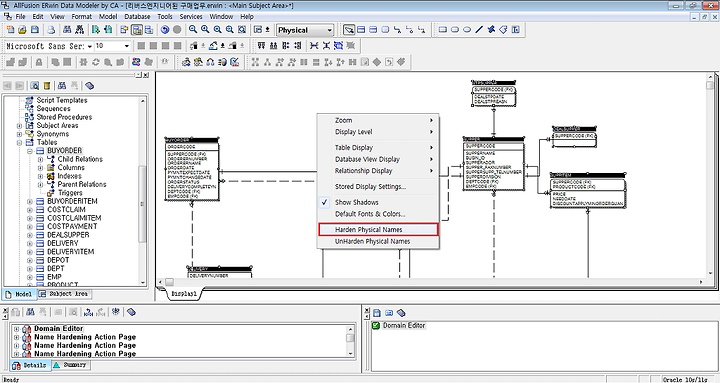This screenshot has height=383, width=720.
Task: Select DELIVERYITEM in the Tables tree
Action: (x=70, y=252)
